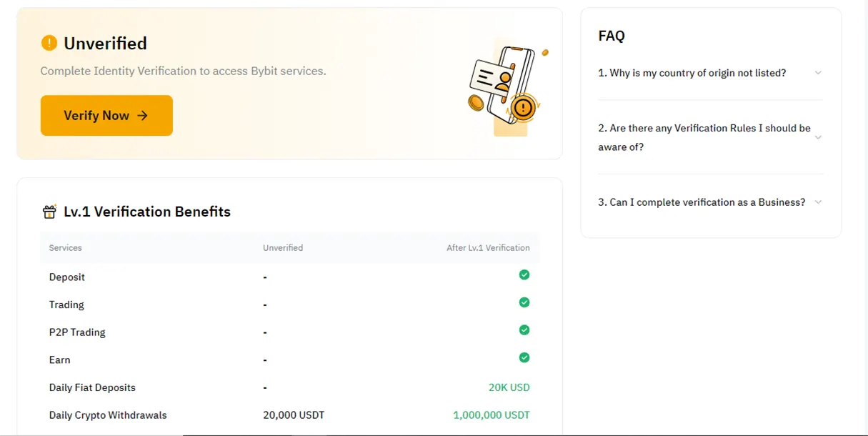Click the Verify Now button
The width and height of the screenshot is (868, 436).
tap(106, 115)
